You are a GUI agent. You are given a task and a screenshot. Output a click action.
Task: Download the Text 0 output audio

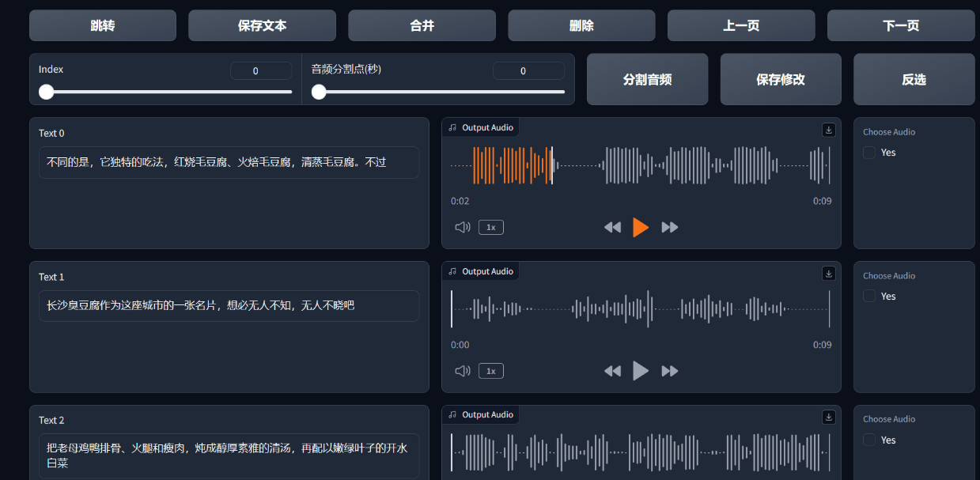(828, 130)
